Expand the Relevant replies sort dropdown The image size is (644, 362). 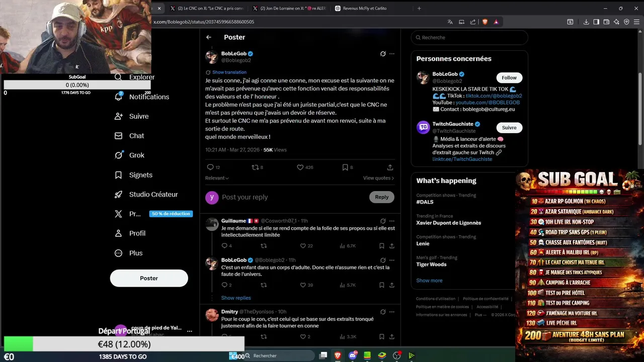(217, 178)
